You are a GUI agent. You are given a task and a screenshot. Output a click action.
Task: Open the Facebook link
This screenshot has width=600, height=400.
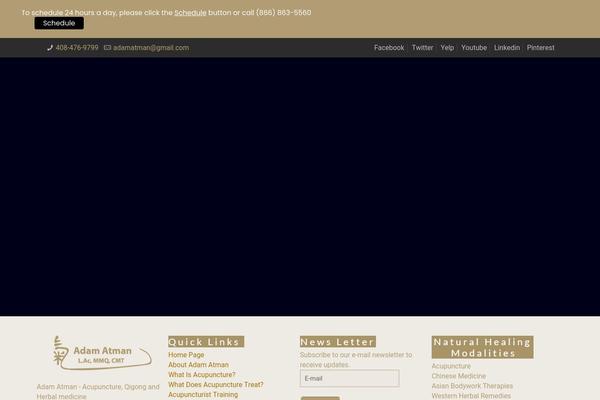(389, 48)
